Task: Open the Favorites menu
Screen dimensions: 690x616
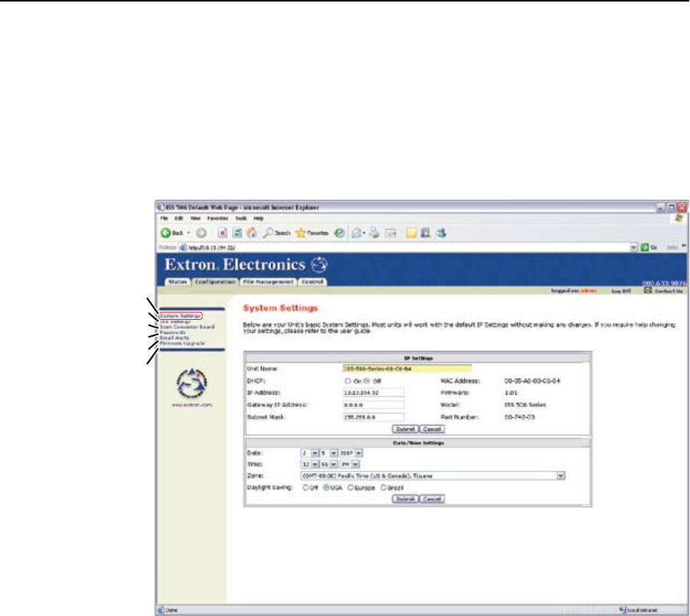Action: (217, 219)
